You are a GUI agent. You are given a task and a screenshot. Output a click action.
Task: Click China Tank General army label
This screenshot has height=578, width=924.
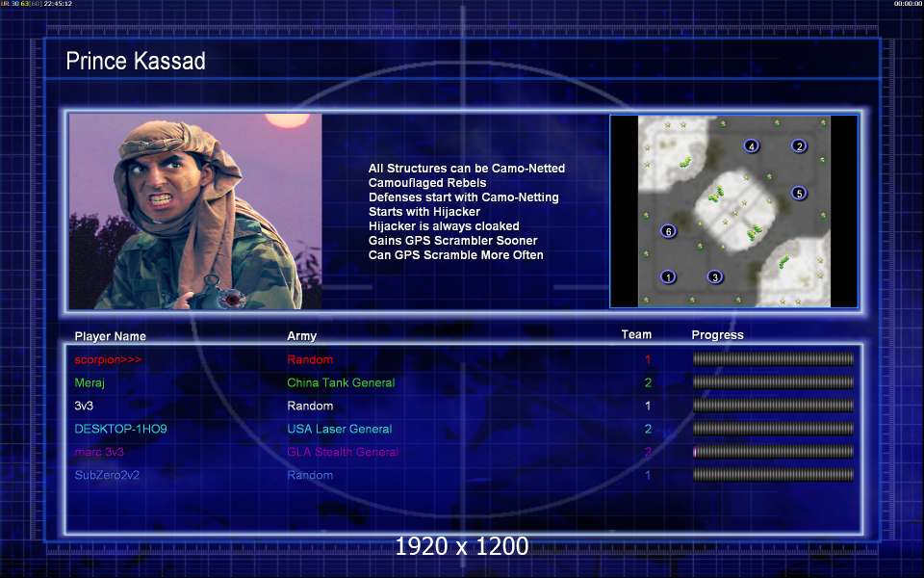(x=341, y=382)
